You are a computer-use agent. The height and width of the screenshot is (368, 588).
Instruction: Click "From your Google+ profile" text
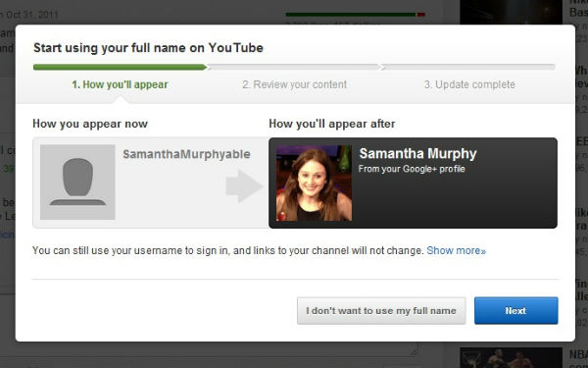(412, 169)
